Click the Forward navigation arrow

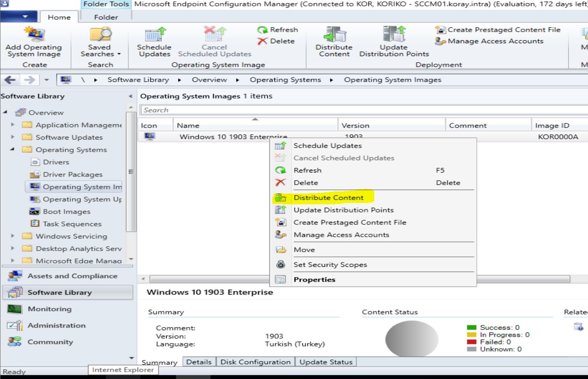(29, 80)
